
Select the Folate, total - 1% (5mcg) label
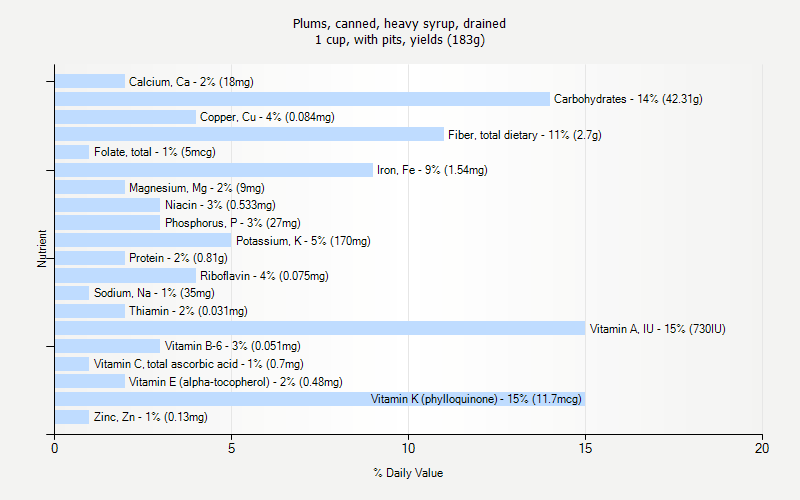tap(155, 152)
